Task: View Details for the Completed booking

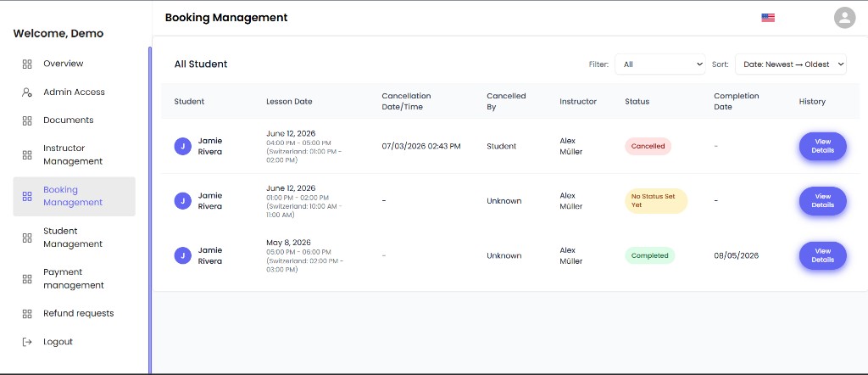Action: [x=822, y=255]
